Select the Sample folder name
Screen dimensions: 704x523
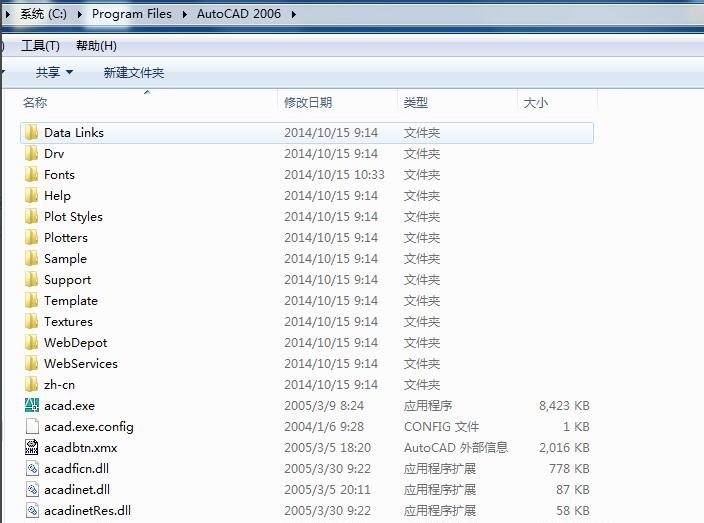[x=66, y=259]
